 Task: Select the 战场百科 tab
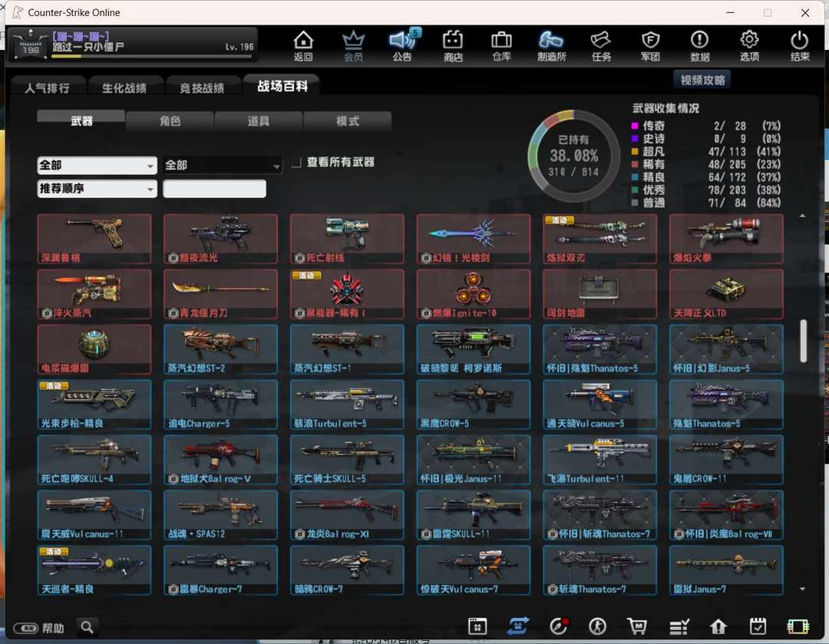click(282, 86)
